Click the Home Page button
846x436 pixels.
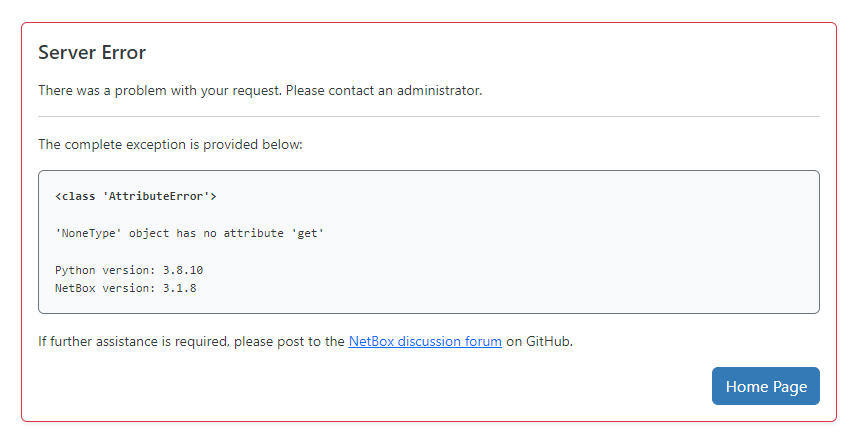point(766,386)
